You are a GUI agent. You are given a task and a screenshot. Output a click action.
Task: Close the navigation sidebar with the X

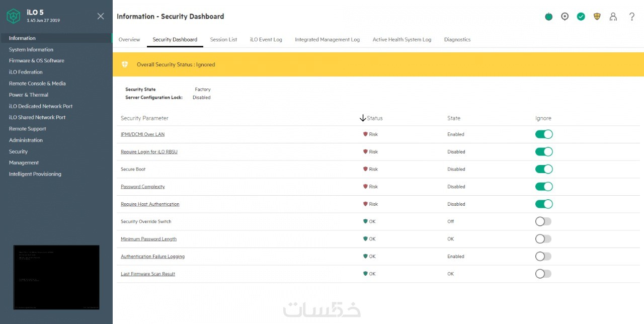(101, 16)
